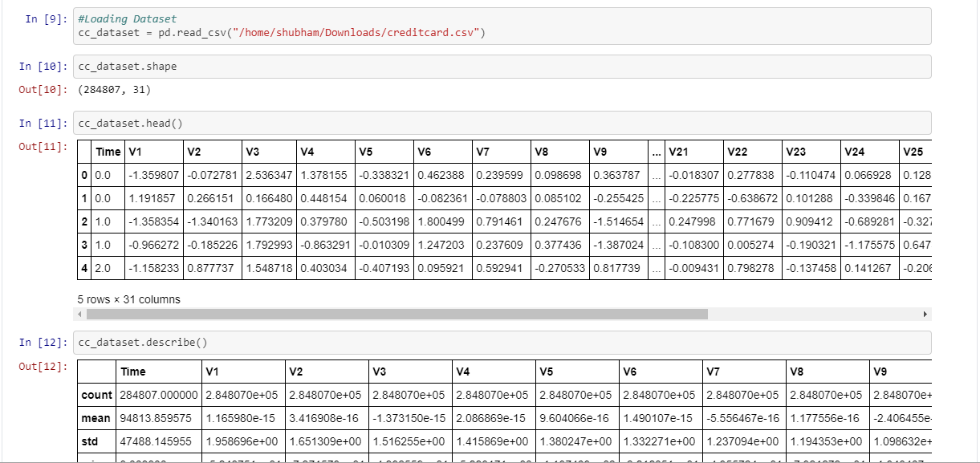
Task: Click the right arrow of the horizontal scrollbar
Action: click(x=925, y=315)
